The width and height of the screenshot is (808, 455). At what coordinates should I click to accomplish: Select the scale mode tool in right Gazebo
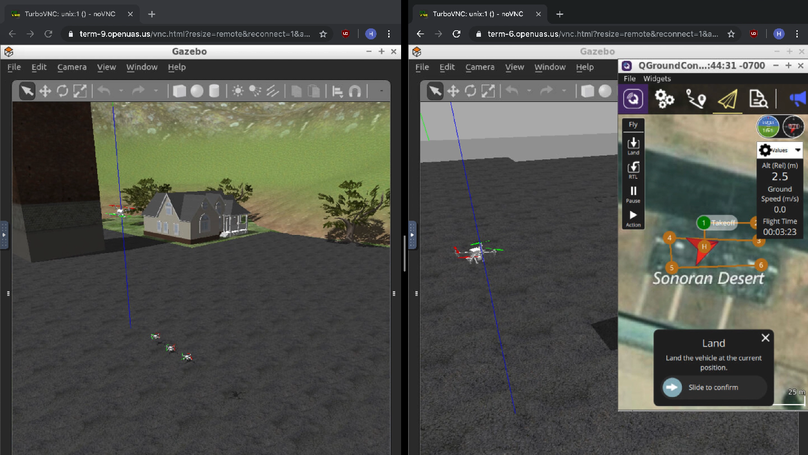[x=488, y=91]
